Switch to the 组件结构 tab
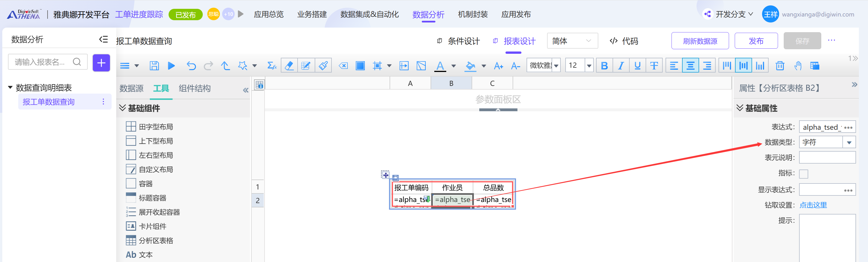The height and width of the screenshot is (262, 868). pos(195,88)
